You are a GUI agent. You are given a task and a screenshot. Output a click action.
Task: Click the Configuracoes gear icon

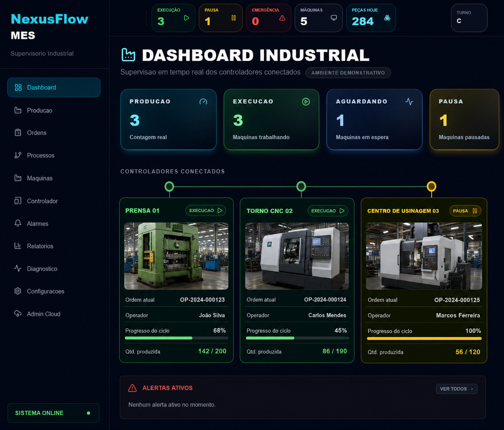18,291
